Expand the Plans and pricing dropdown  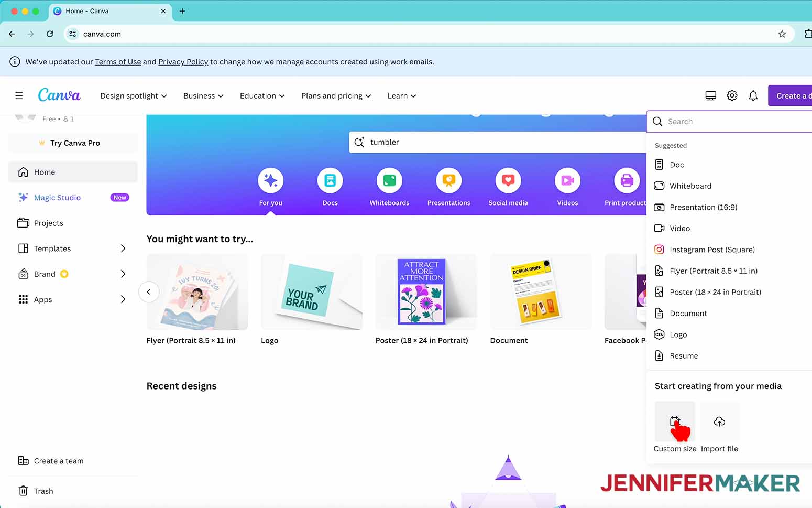tap(336, 95)
